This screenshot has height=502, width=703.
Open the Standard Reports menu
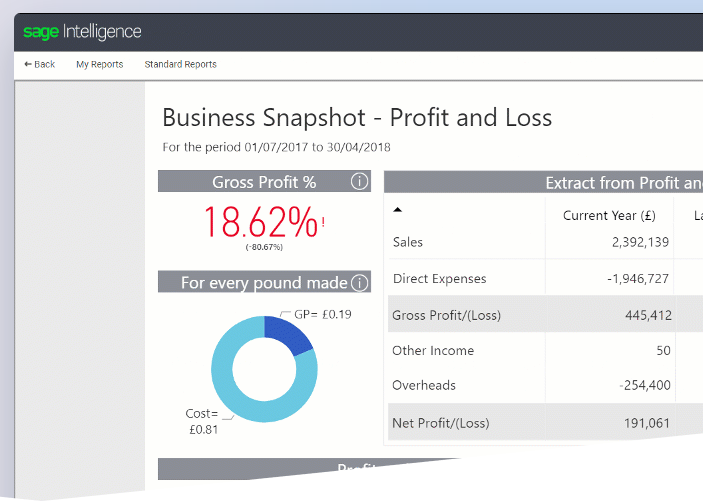(180, 65)
